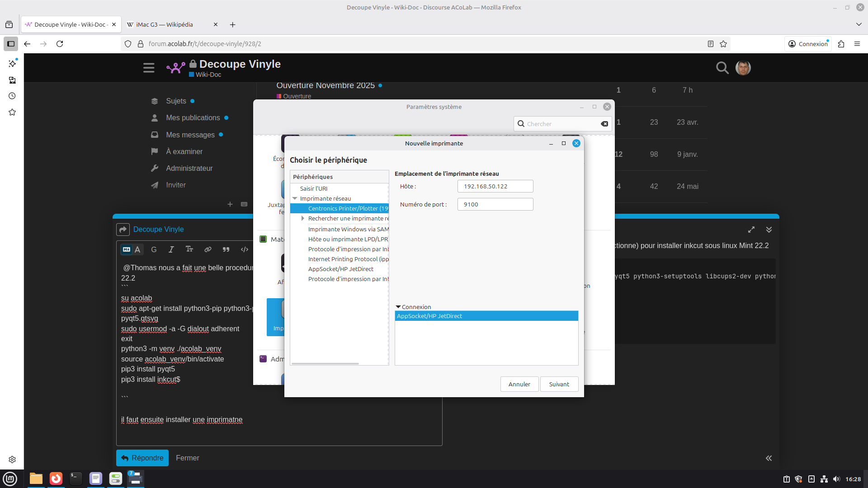Collapse the Imprimante réseau tree node

point(295,198)
